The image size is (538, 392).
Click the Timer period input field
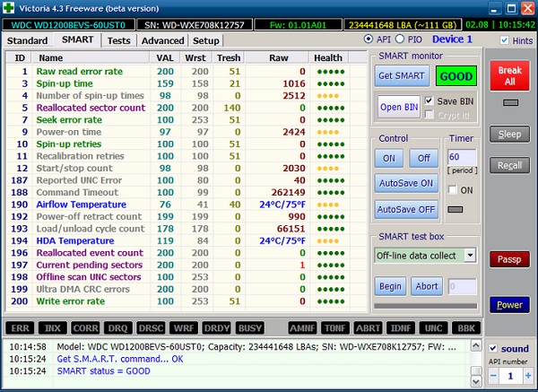[x=460, y=157]
